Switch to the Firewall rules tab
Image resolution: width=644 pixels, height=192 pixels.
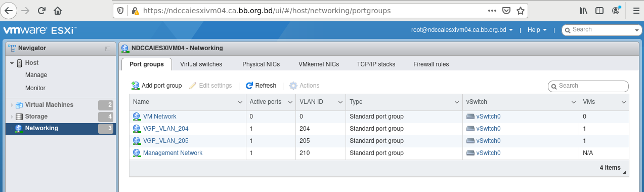pyautogui.click(x=431, y=64)
